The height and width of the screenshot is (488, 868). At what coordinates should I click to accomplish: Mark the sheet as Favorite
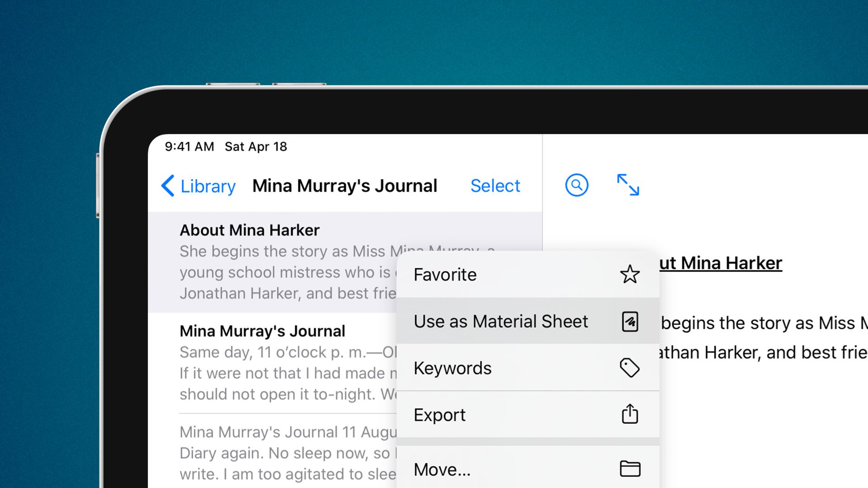click(444, 274)
